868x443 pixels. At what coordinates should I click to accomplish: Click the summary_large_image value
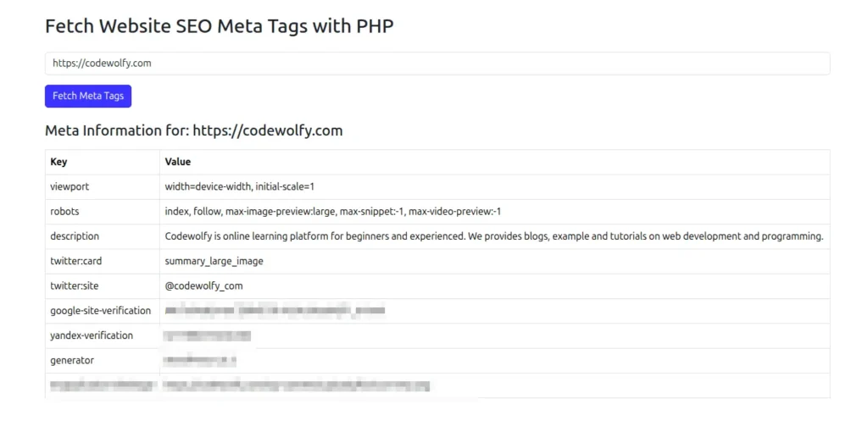[214, 261]
